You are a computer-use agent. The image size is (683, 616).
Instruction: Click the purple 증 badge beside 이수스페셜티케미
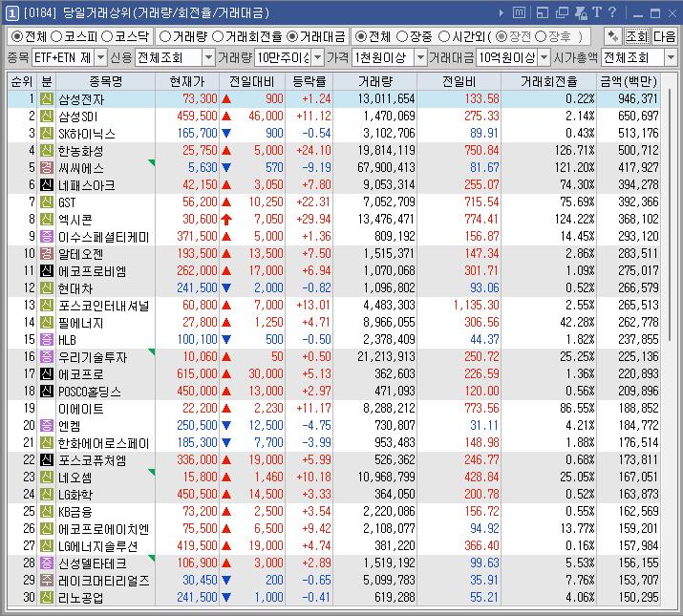47,237
